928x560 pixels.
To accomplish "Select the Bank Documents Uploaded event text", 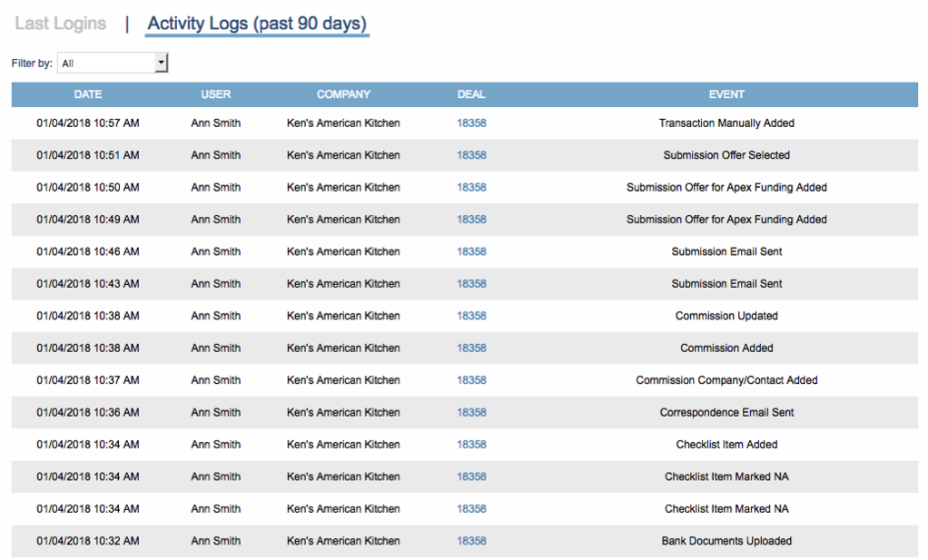I will 726,541.
